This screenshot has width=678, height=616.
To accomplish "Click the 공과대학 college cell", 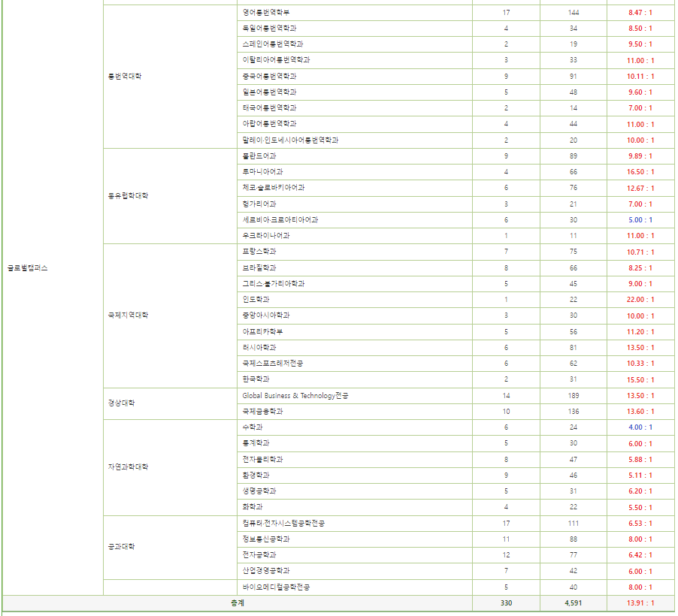I will [120, 547].
